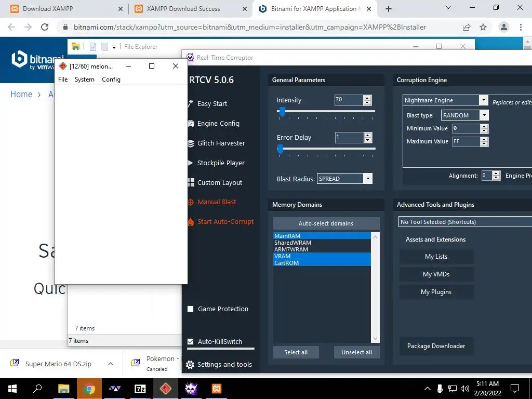This screenshot has height=399, width=532.
Task: Click Maximum Value field FF
Action: (466, 141)
